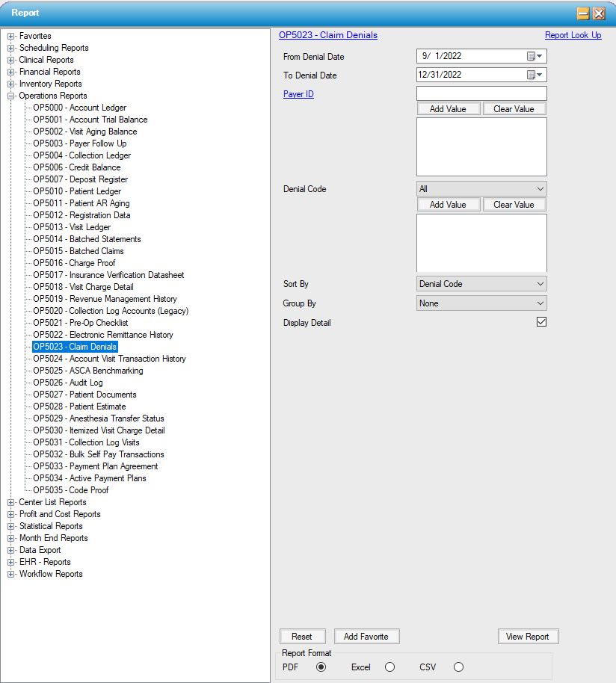Open the Denial Code dropdown
The width and height of the screenshot is (616, 683).
click(481, 189)
